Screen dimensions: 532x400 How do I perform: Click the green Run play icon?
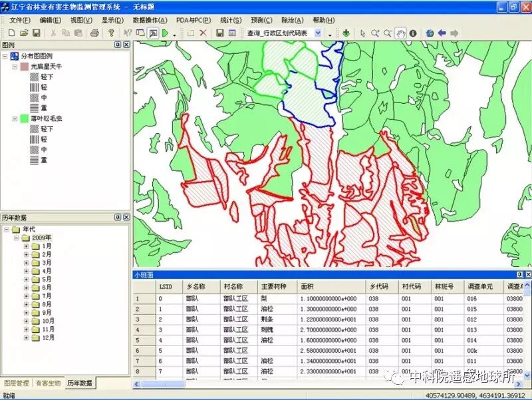[x=165, y=33]
